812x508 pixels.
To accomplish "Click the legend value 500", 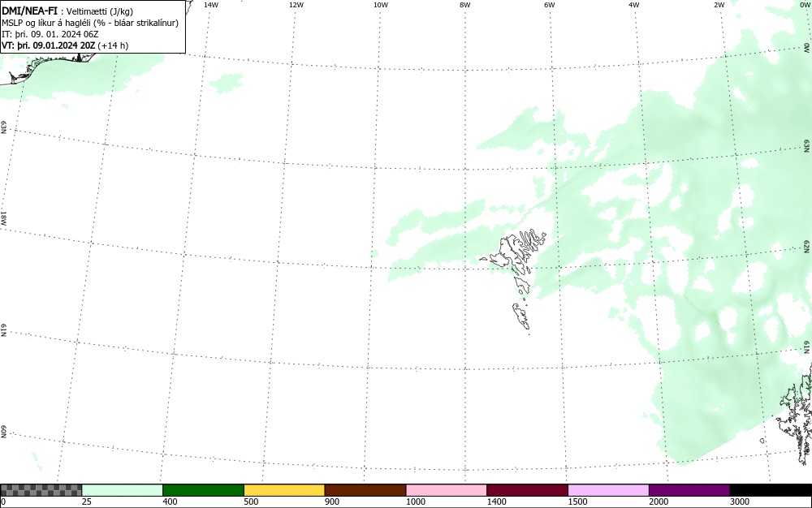I will pyautogui.click(x=251, y=502).
